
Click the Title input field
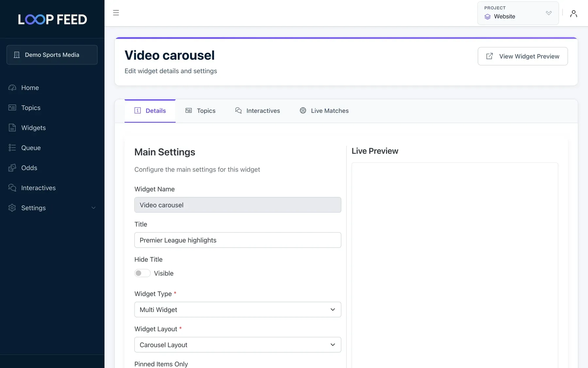coord(238,240)
